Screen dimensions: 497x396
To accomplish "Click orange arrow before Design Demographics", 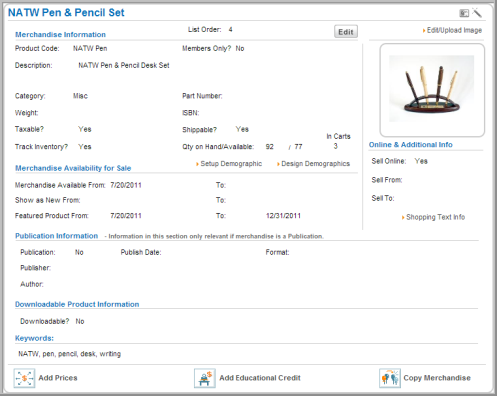I will coord(278,164).
